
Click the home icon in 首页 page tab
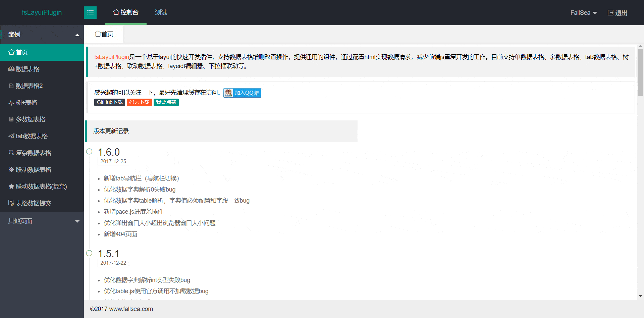98,34
